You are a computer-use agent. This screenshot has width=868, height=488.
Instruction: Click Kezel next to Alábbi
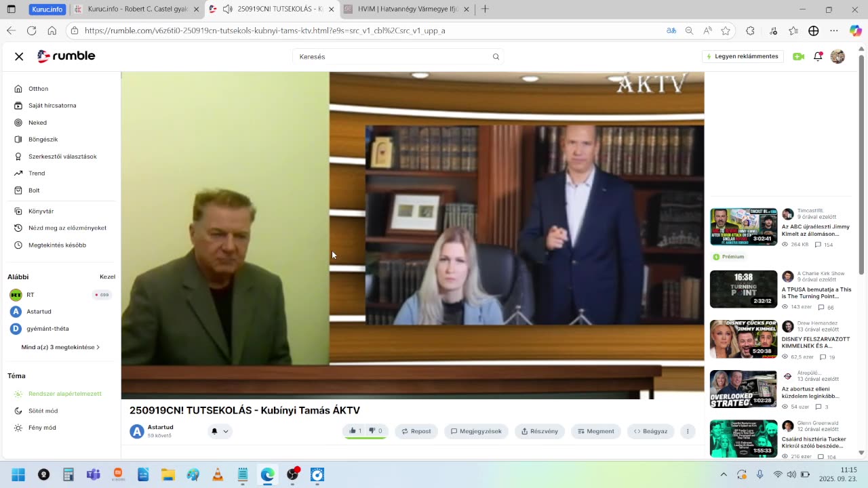click(x=107, y=277)
